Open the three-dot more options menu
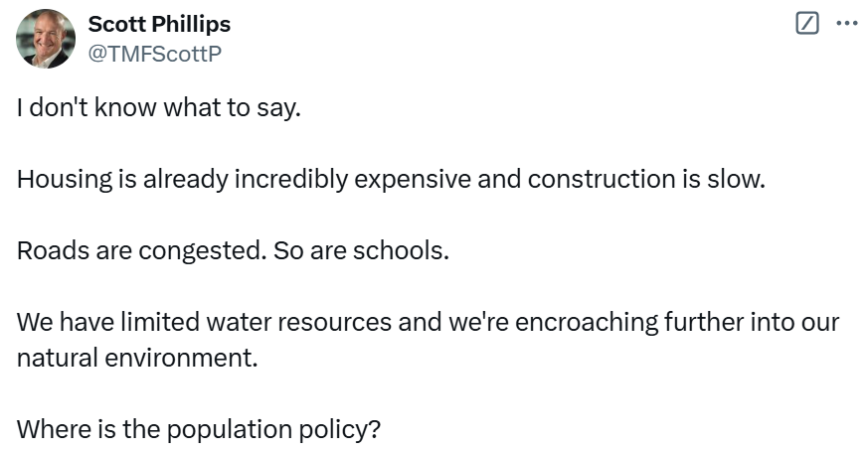The width and height of the screenshot is (868, 453). tap(845, 24)
